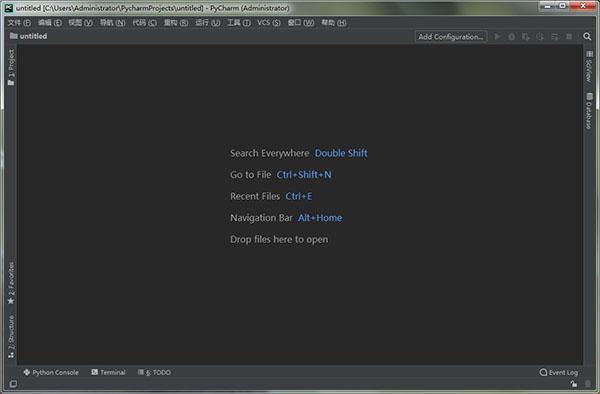The height and width of the screenshot is (394, 600).
Task: Open the 重构 (R) Refactor menu
Action: coord(176,23)
